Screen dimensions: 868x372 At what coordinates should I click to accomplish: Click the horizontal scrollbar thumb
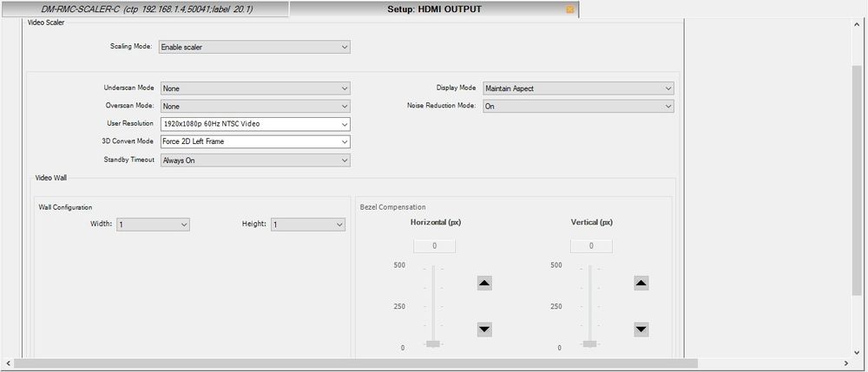point(355,363)
